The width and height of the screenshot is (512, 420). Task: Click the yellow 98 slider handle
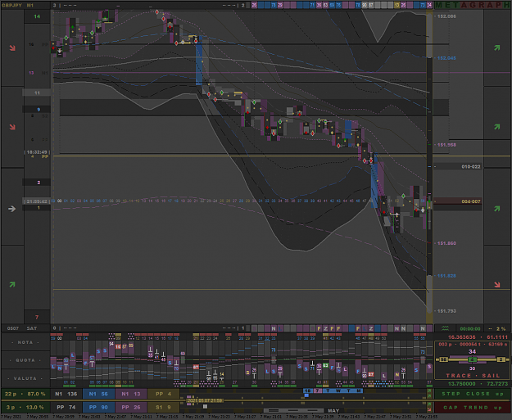443,359
